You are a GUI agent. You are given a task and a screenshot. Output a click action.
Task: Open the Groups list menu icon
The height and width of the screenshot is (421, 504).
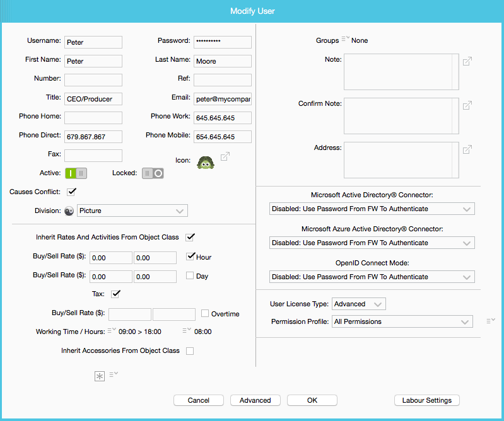(345, 39)
